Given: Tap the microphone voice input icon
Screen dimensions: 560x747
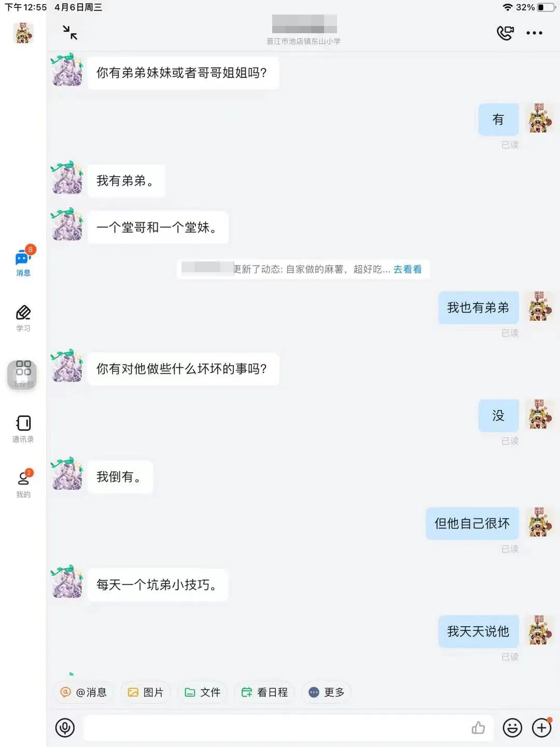Looking at the screenshot, I should coord(65,728).
